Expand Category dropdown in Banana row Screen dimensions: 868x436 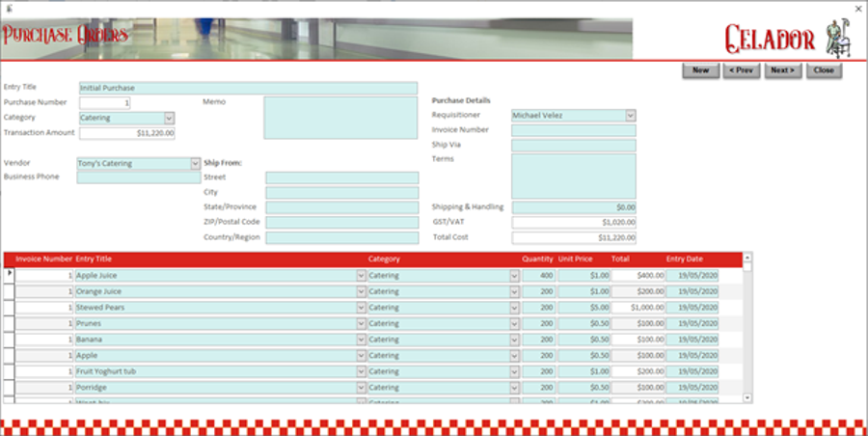coord(514,340)
